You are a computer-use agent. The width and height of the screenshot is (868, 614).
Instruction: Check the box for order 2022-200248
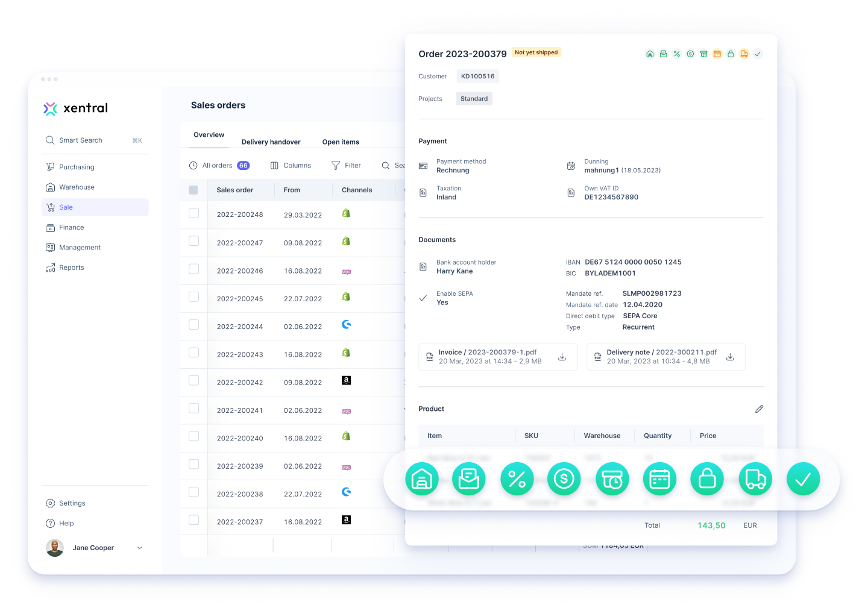coord(193,213)
